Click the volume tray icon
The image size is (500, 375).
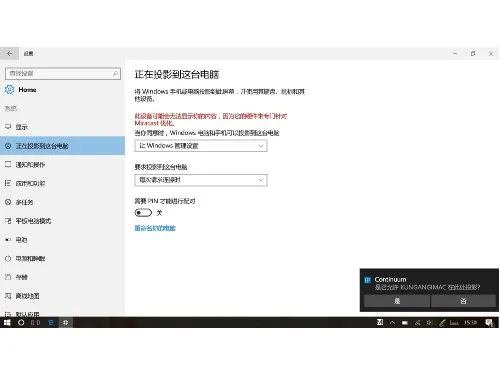430,323
